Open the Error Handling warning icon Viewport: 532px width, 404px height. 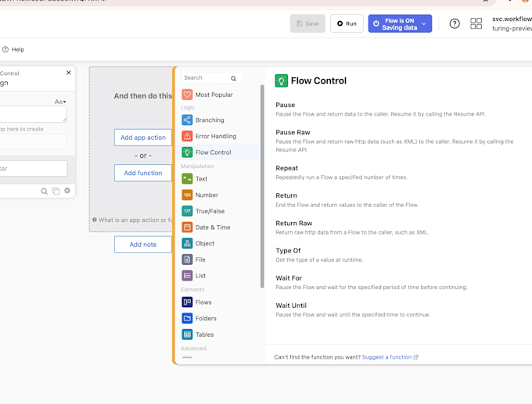pyautogui.click(x=187, y=136)
